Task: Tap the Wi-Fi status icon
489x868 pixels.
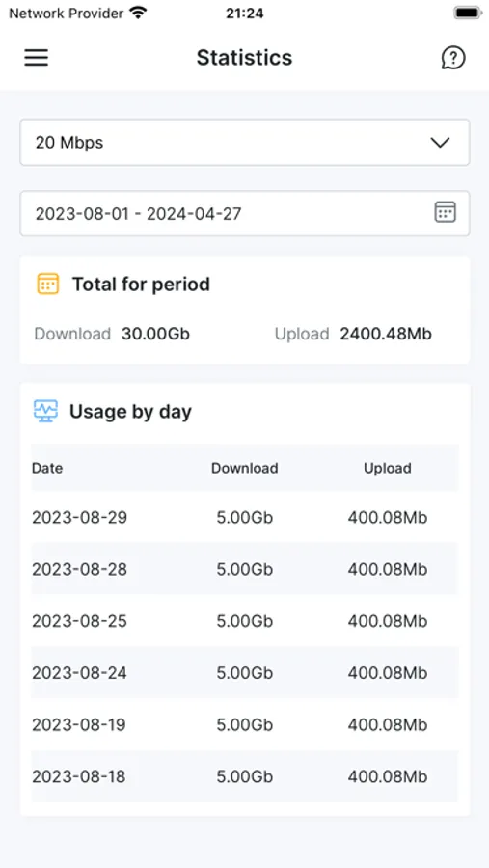Action: click(x=137, y=13)
